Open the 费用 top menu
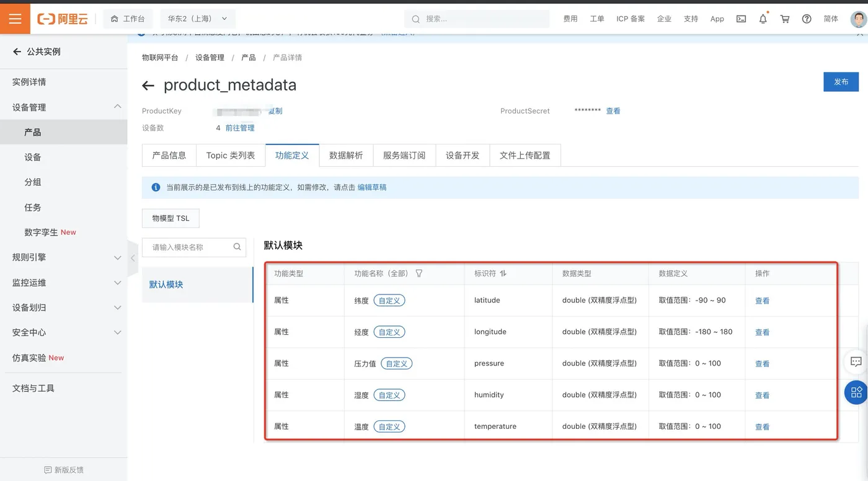 (x=570, y=19)
